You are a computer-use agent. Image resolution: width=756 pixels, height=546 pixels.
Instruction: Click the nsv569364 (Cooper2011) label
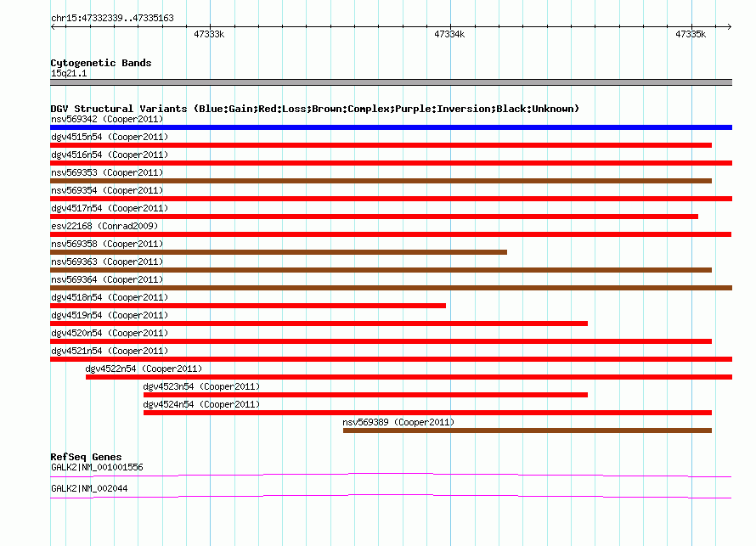pyautogui.click(x=107, y=279)
